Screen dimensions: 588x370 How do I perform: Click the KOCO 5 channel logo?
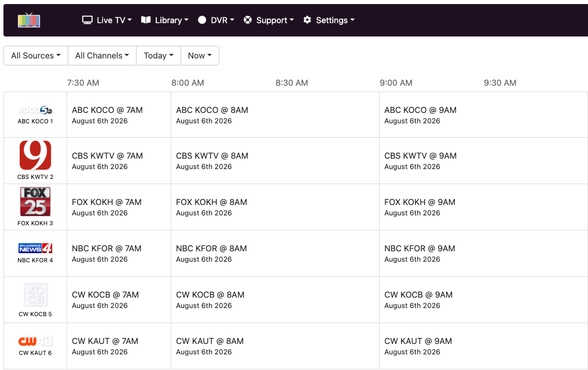[x=35, y=110]
